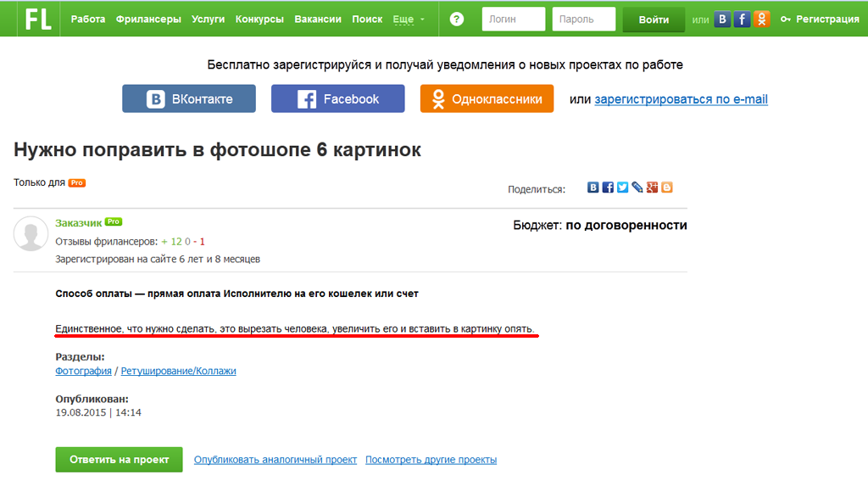Expand the Еще dropdown menu
868x487 pixels.
pos(409,20)
